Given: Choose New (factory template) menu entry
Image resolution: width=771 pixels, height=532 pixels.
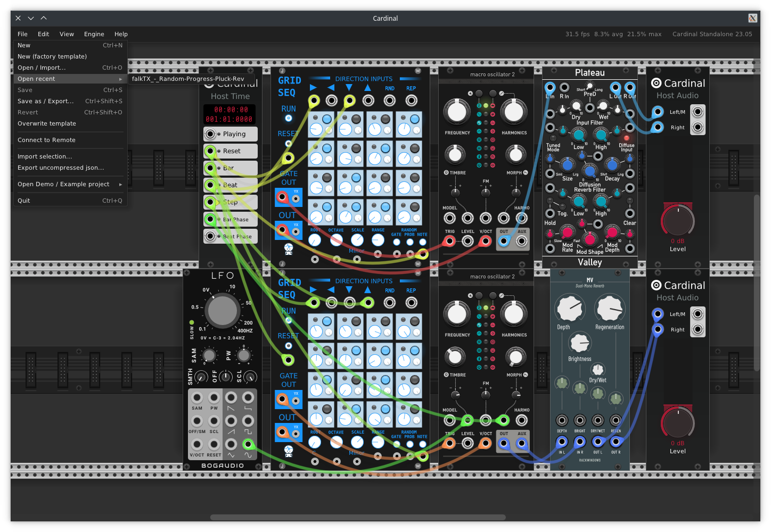Looking at the screenshot, I should click(70, 56).
